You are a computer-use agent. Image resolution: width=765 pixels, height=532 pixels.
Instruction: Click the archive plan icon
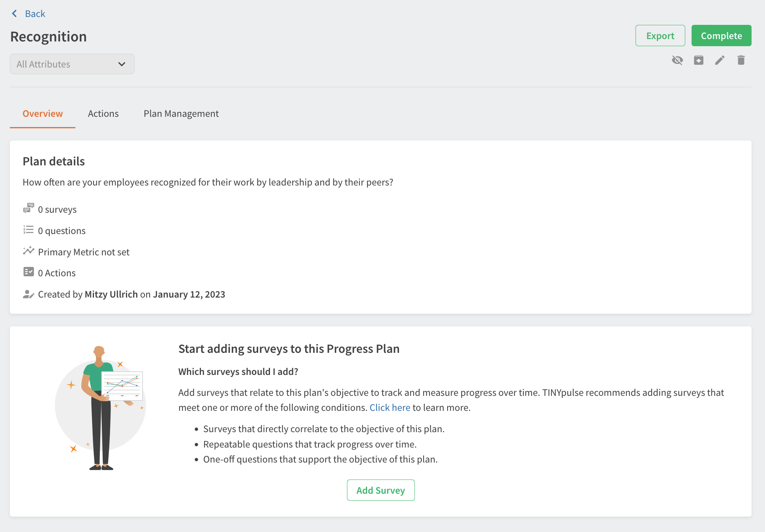point(699,60)
